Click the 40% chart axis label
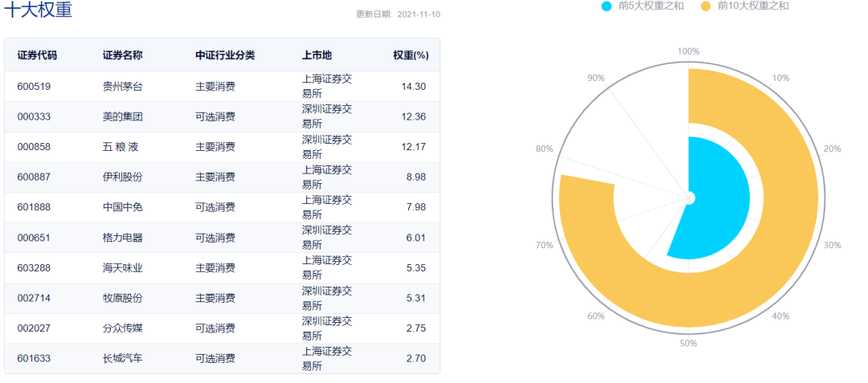This screenshot has width=868, height=383. 780,316
